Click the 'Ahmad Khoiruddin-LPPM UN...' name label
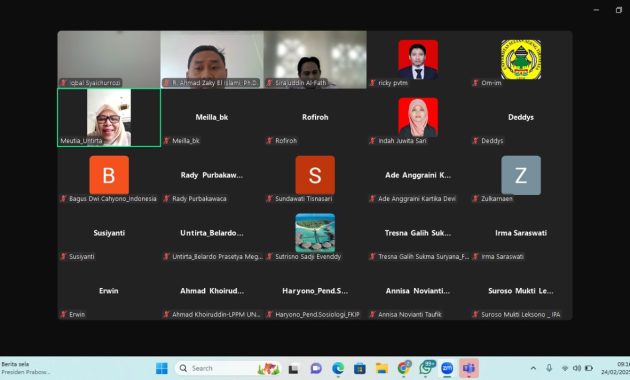Image resolution: width=630 pixels, height=380 pixels. 216,314
